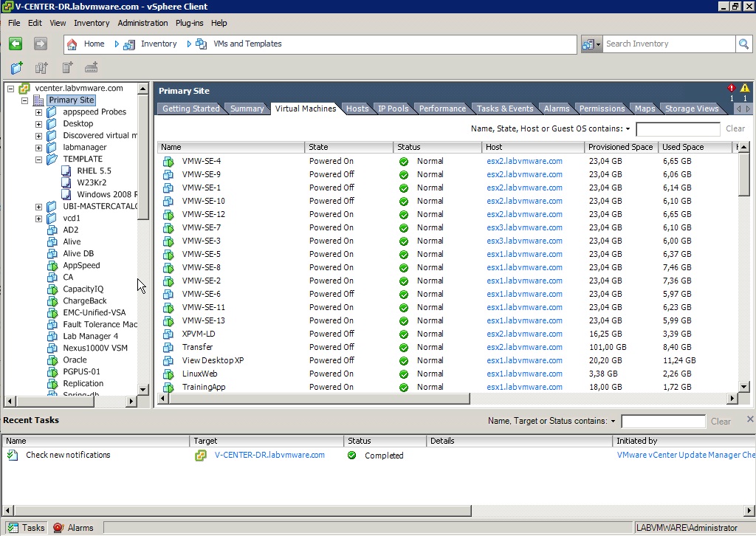Switch to the Performance tab
756x536 pixels.
442,109
